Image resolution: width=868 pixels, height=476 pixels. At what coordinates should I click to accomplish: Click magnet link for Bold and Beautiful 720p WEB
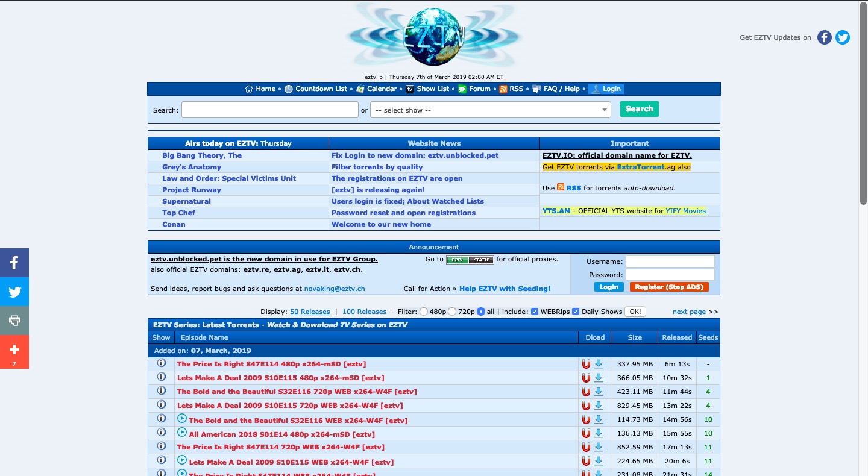(x=586, y=392)
